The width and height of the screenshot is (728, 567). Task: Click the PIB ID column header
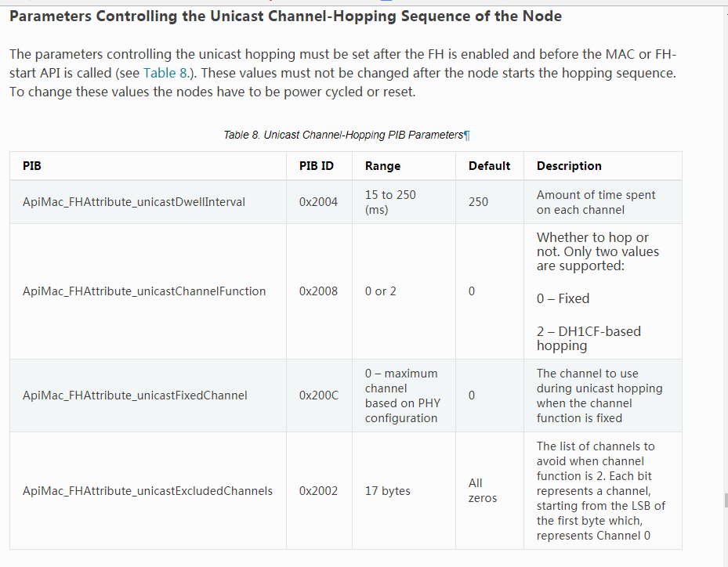coord(316,166)
